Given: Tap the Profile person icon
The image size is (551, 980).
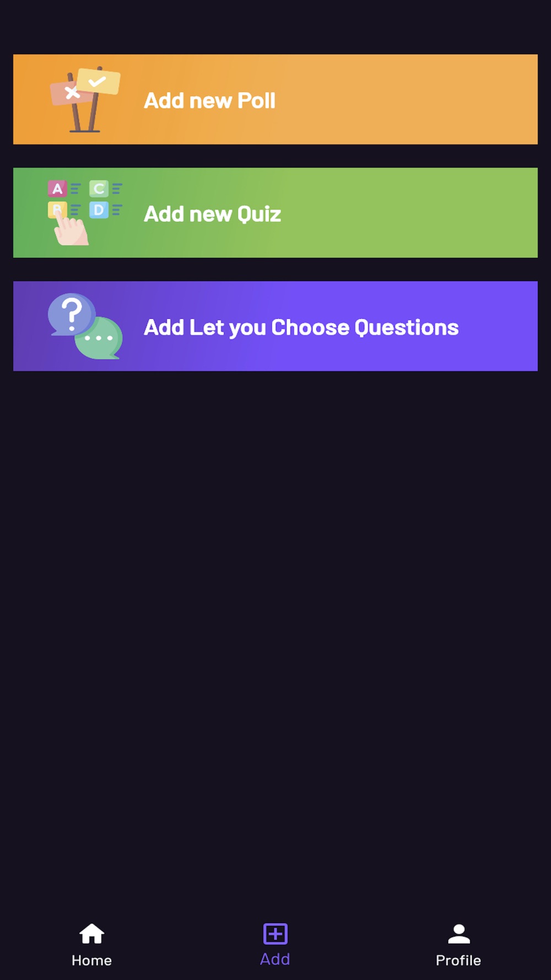Looking at the screenshot, I should [459, 934].
